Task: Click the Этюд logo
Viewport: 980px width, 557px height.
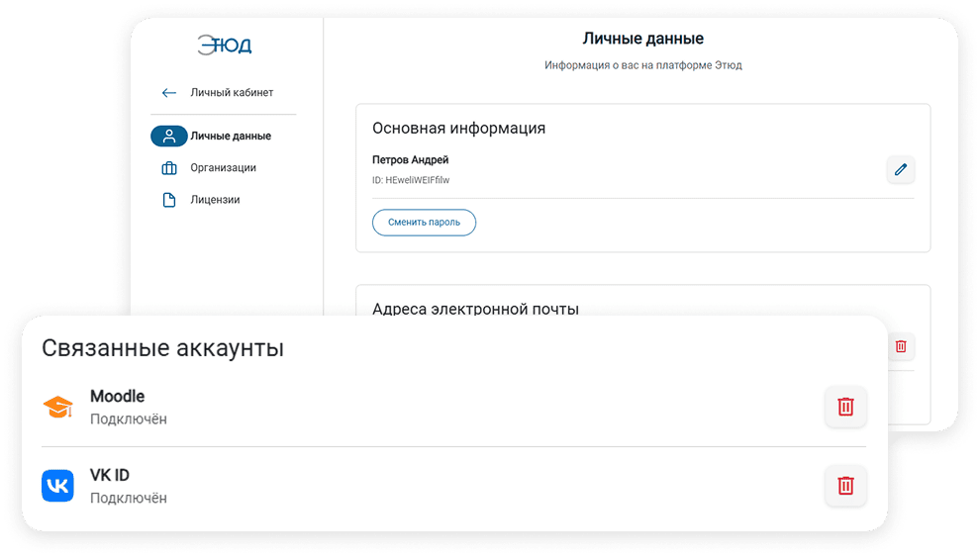Action: point(224,45)
